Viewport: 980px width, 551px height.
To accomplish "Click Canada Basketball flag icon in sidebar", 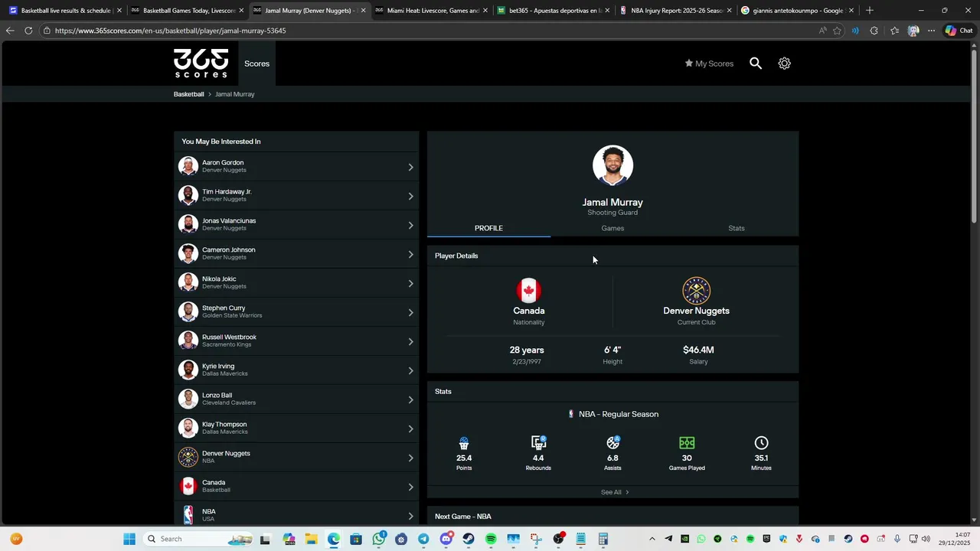I will tap(188, 486).
